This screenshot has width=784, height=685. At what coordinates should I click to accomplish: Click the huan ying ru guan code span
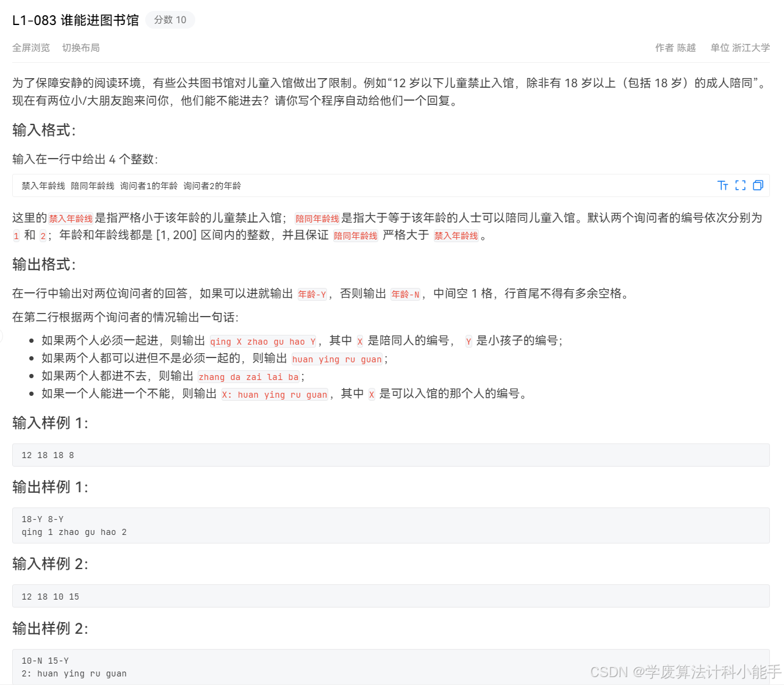point(337,359)
